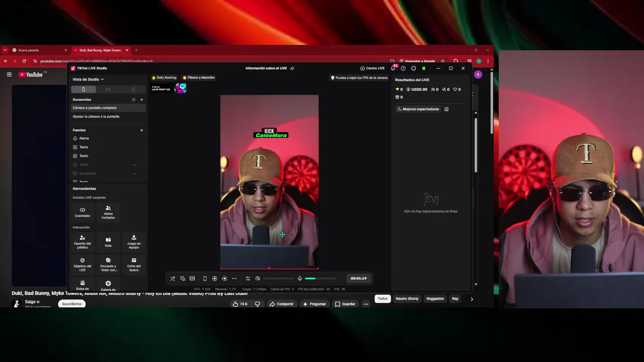Click YouTube Compartir button
Viewport: 644px width, 362px height.
[x=281, y=304]
